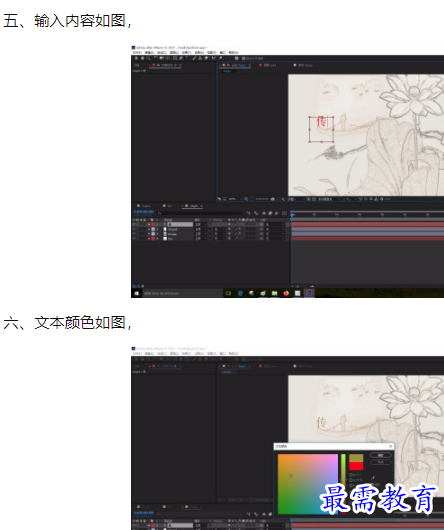Open the 文件 menu in step five's After Effects
The image size is (444, 530).
(x=137, y=53)
